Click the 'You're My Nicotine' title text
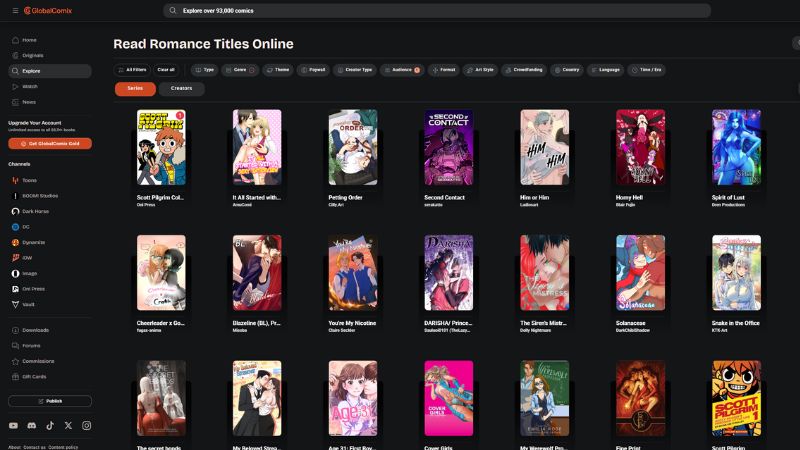The image size is (800, 450). [352, 323]
